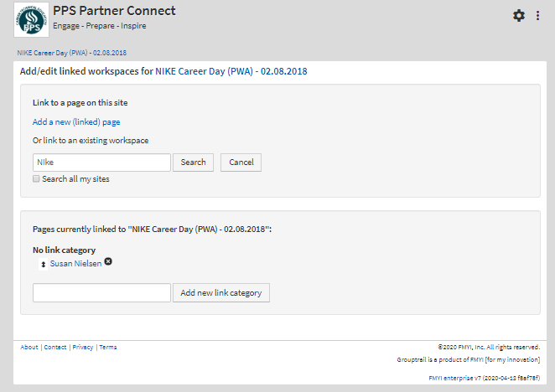Open the Privacy footer link
This screenshot has width=555, height=392.
82,347
